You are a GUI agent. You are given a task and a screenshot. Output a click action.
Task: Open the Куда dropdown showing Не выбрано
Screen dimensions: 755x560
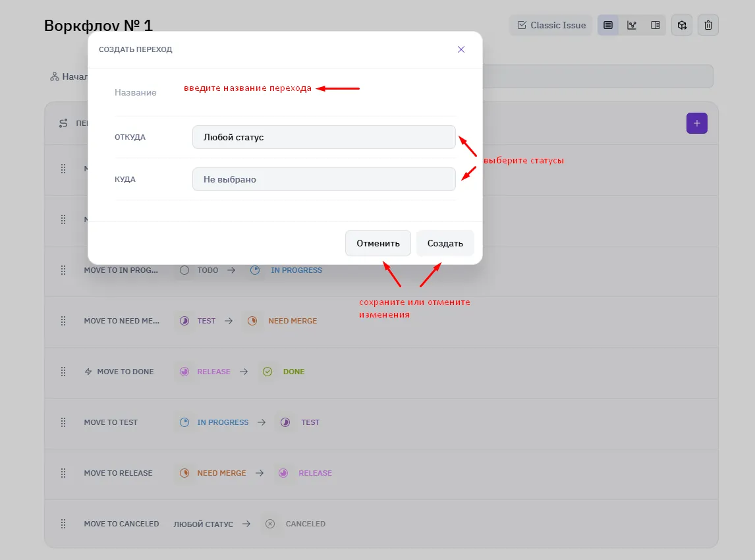(323, 179)
